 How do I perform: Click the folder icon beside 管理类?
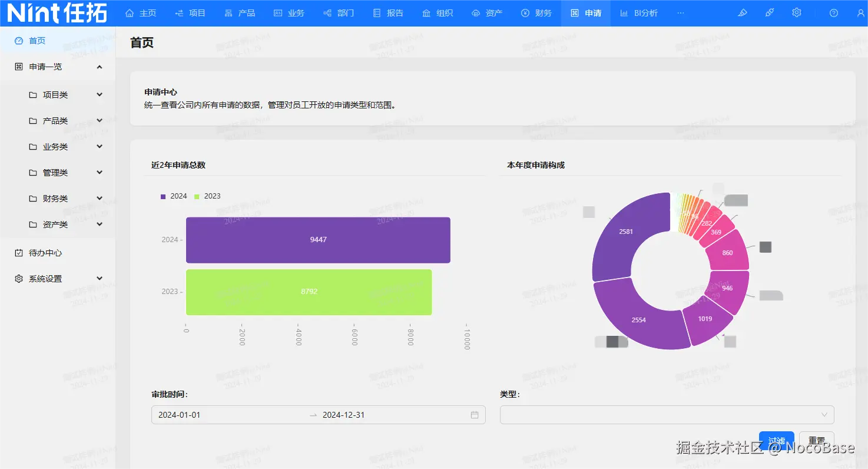(x=34, y=172)
